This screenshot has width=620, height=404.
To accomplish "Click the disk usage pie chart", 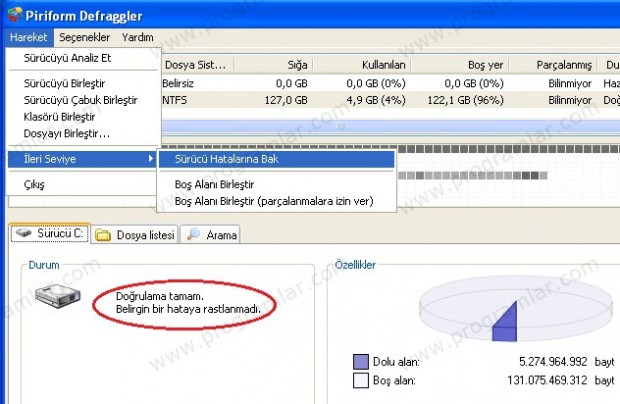I will click(516, 309).
